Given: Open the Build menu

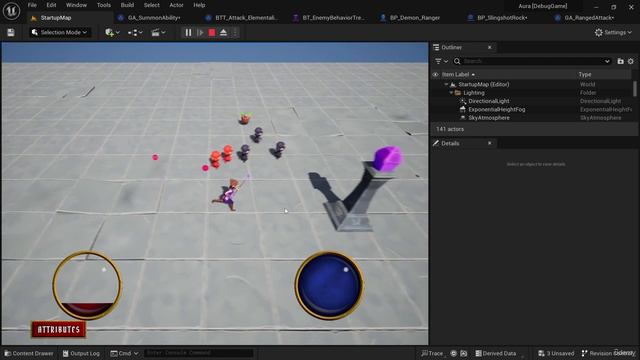Looking at the screenshot, I should click(127, 5).
